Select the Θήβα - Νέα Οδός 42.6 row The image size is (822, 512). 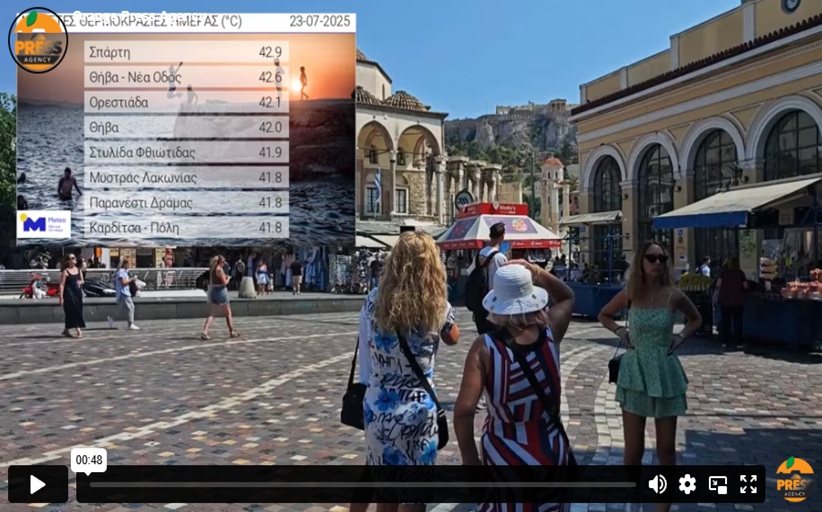click(x=186, y=78)
